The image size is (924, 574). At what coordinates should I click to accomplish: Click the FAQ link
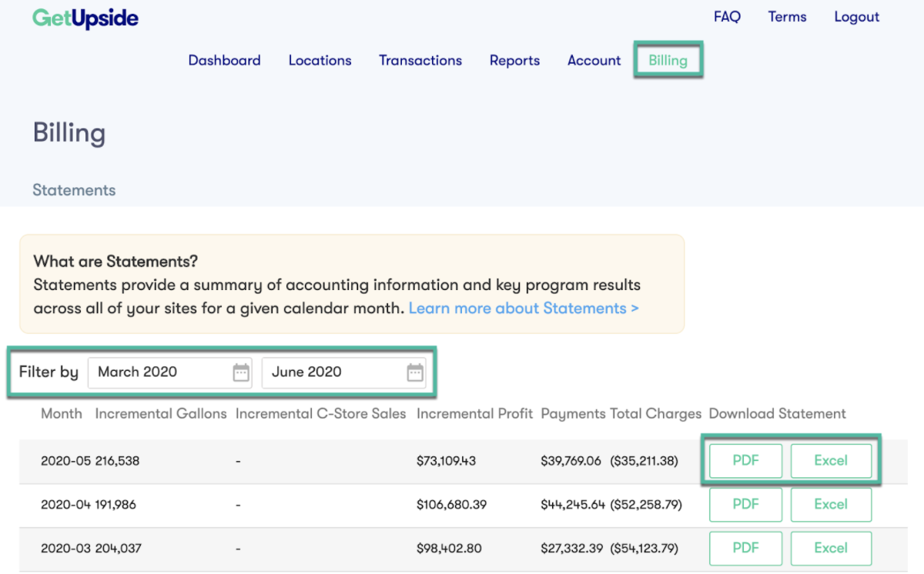tap(727, 16)
